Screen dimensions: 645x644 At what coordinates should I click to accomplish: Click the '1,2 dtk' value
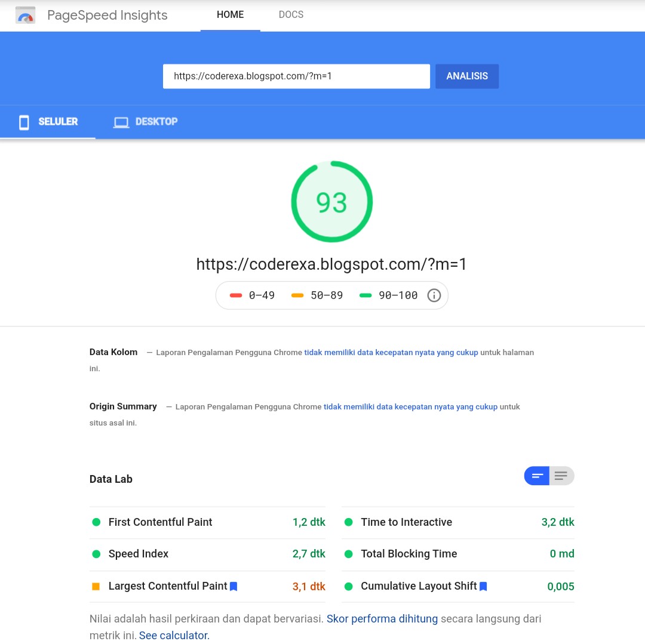(309, 522)
